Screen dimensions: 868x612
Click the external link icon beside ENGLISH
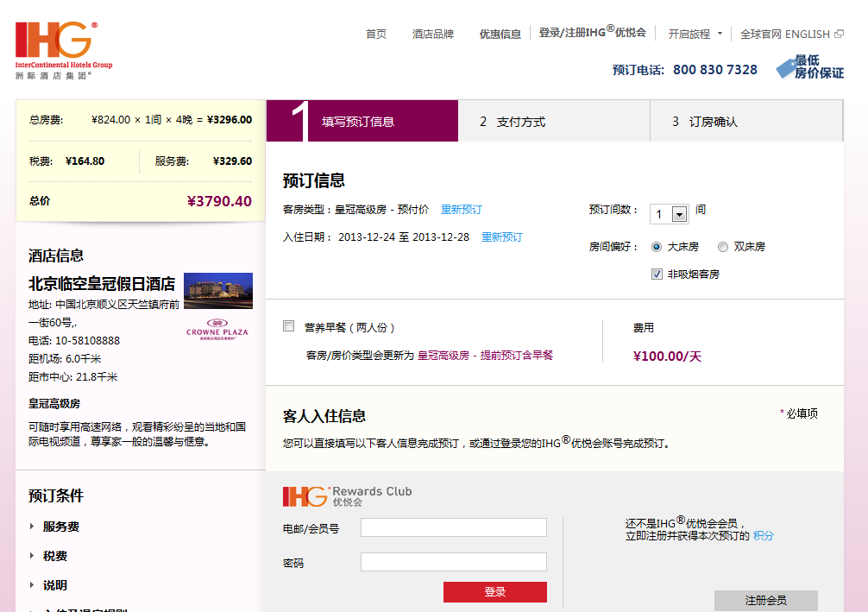pyautogui.click(x=840, y=34)
